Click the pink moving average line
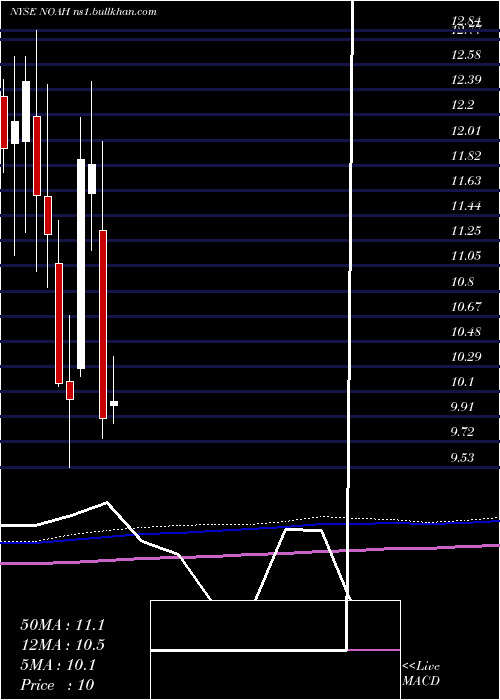This screenshot has width=500, height=700. pos(250,555)
